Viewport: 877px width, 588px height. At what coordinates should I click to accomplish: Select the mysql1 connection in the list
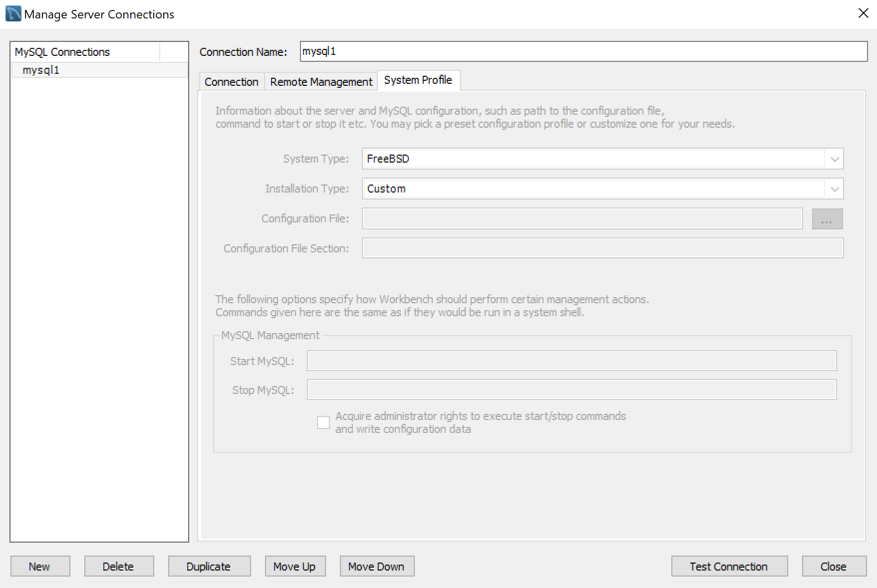[x=41, y=70]
